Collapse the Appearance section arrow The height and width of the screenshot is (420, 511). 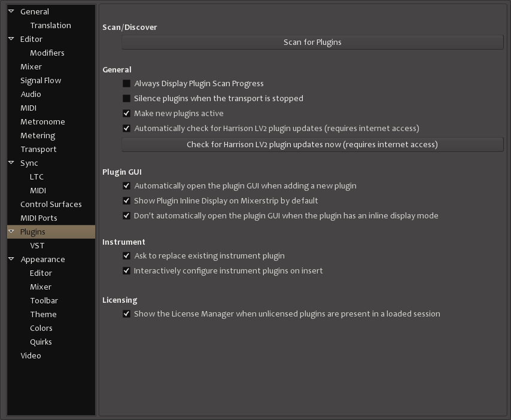(11, 259)
